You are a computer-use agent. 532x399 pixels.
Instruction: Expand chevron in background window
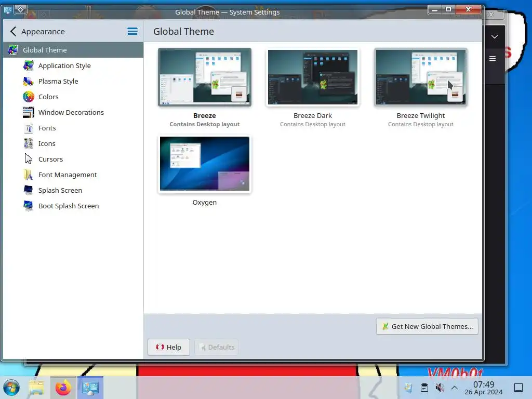point(495,37)
